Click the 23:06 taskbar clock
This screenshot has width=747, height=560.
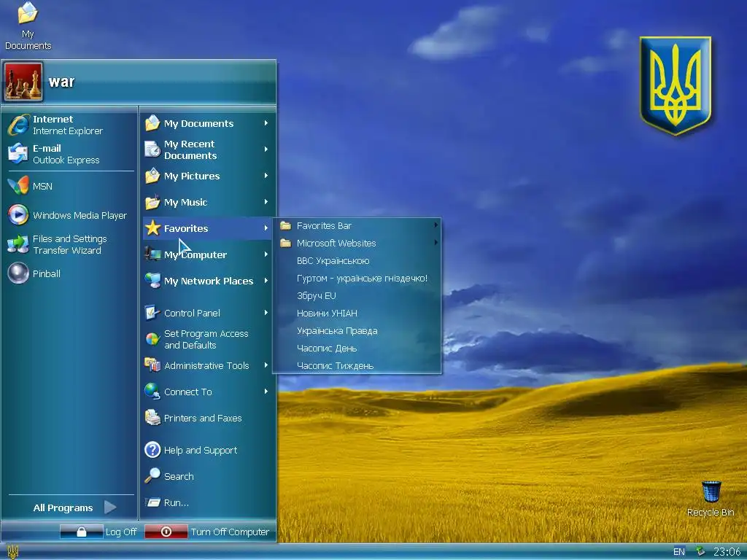click(727, 552)
